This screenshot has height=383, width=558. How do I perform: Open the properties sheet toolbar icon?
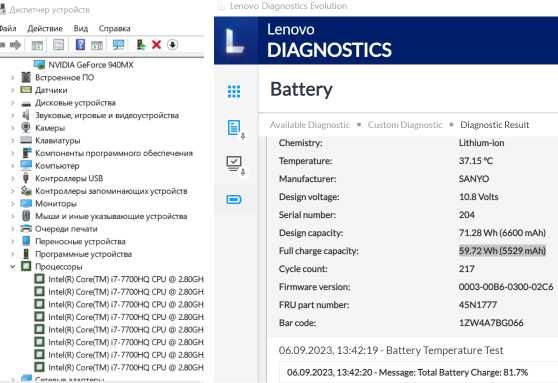(58, 45)
